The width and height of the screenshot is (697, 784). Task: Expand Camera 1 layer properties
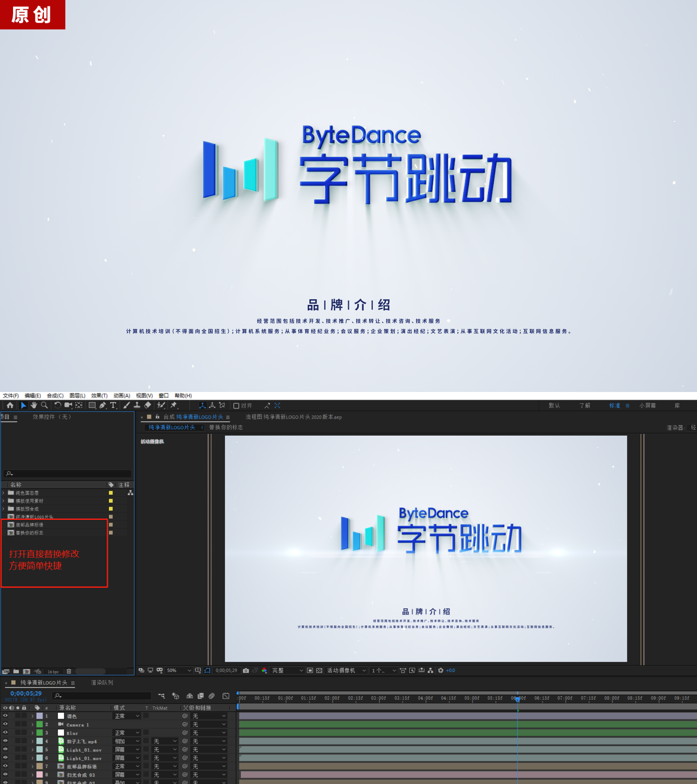coord(32,724)
